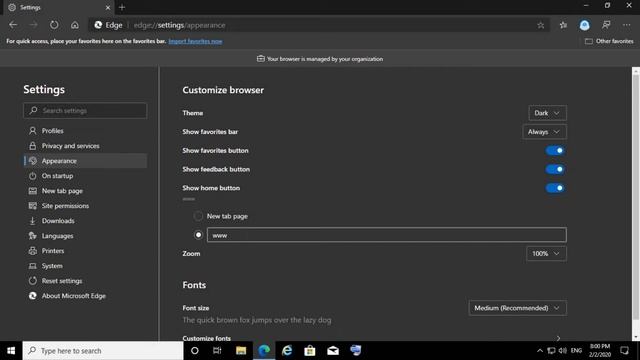Screen dimensions: 640x360
Task: Click the volume speaker tray icon
Action: pyautogui.click(x=563, y=351)
